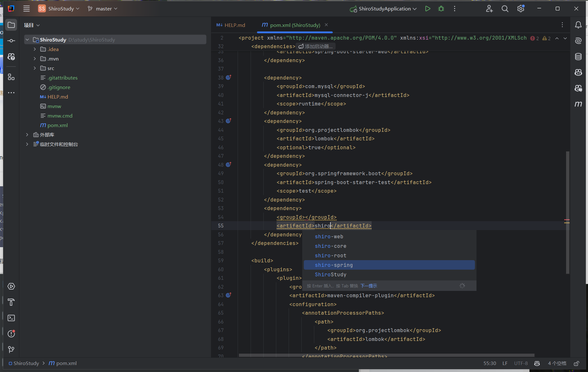Viewport: 588px width, 372px height.
Task: Show more tool windows ellipsis
Action: 11,93
